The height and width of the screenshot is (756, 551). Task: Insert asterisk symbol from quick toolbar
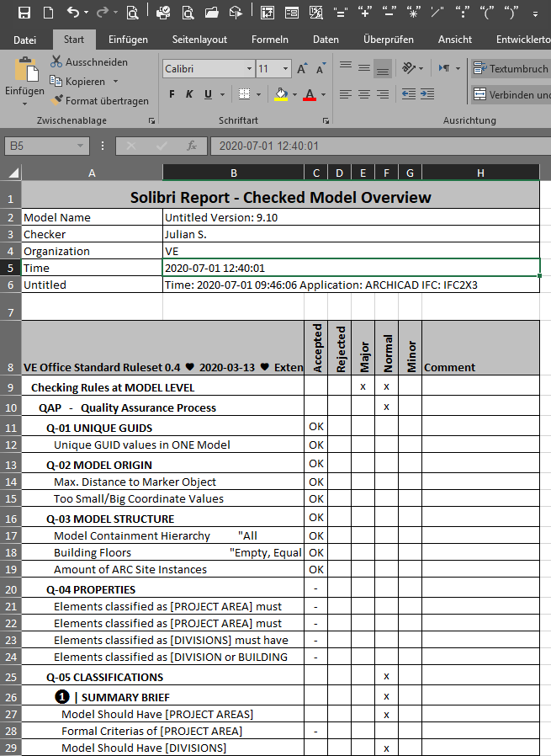413,13
